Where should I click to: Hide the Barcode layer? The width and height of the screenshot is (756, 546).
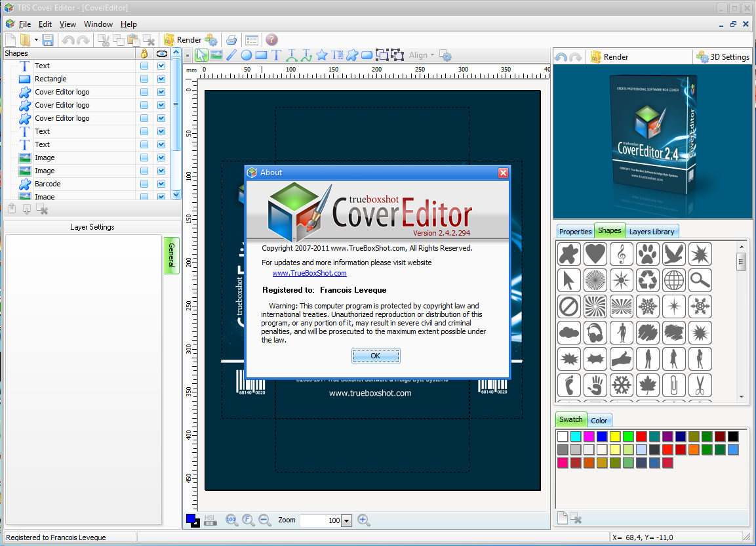pyautogui.click(x=161, y=184)
